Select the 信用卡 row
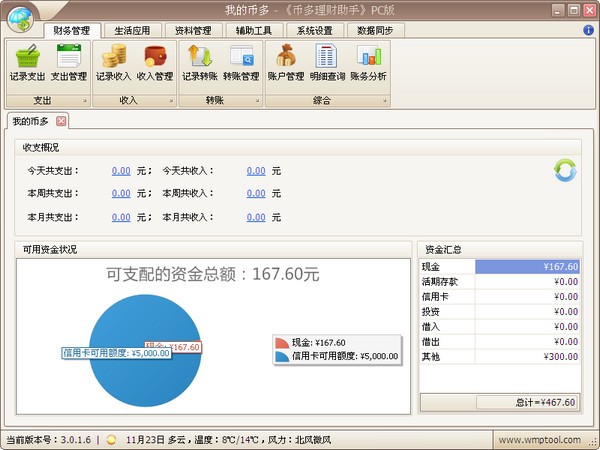This screenshot has width=600, height=450. (x=500, y=297)
